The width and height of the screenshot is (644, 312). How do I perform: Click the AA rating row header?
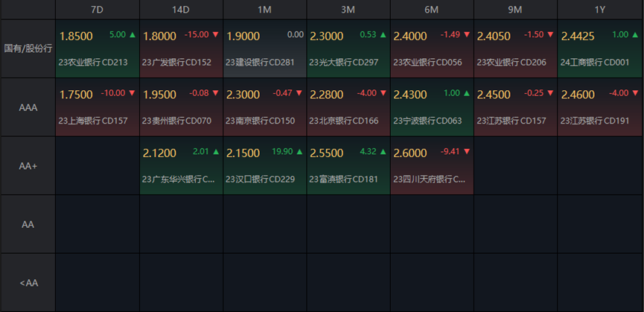(x=28, y=225)
